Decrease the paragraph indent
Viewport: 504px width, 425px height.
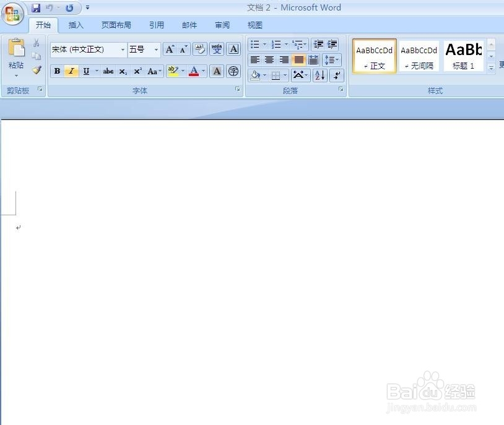point(318,45)
